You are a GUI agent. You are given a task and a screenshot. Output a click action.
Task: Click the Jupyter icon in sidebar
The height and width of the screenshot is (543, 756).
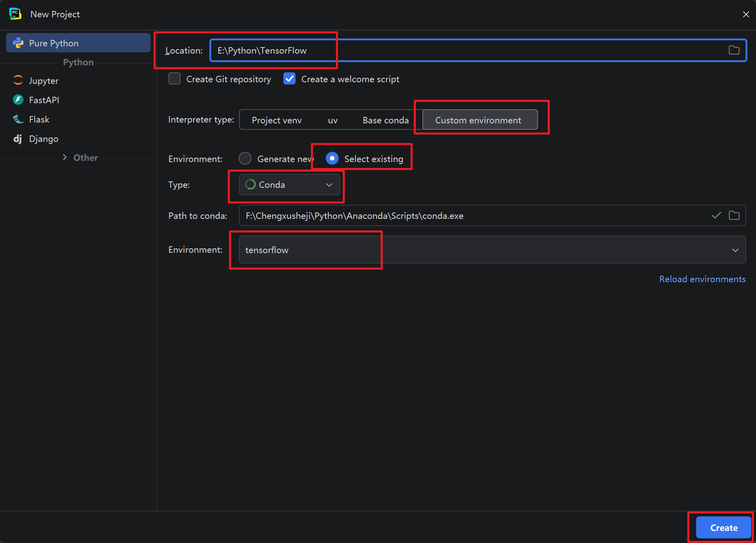[x=18, y=80]
